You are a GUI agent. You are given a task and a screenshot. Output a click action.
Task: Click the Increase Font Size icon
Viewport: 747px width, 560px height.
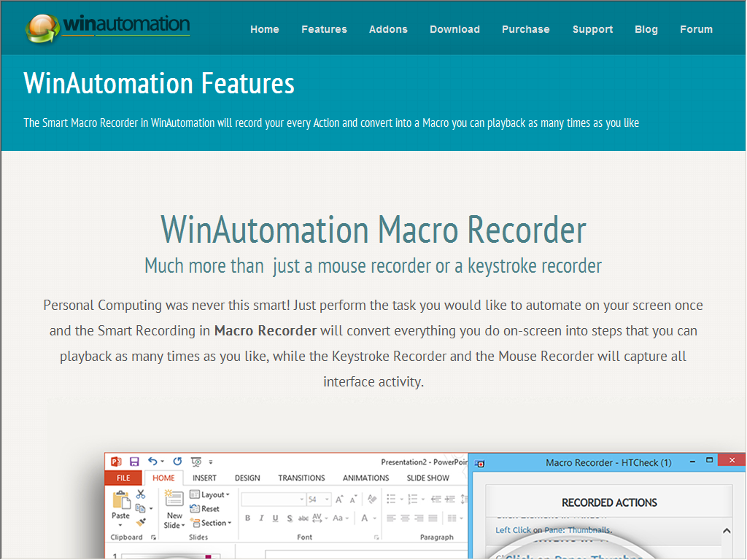pyautogui.click(x=339, y=499)
